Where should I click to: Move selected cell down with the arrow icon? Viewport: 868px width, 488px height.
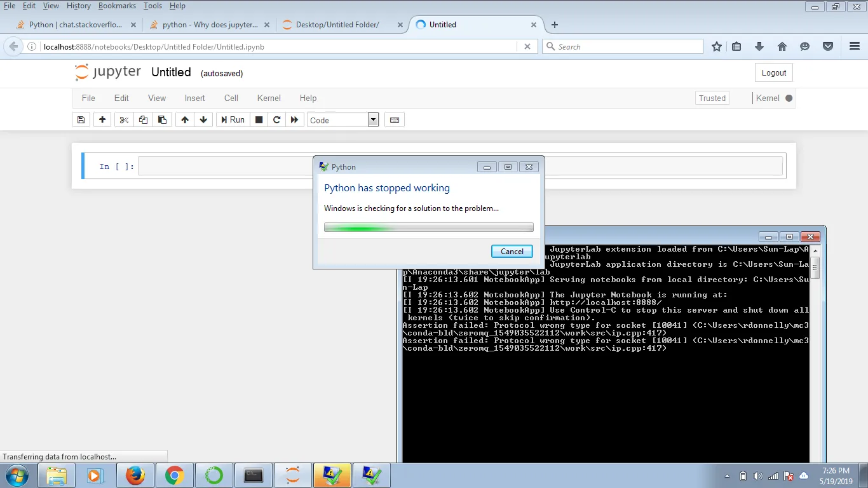click(203, 119)
